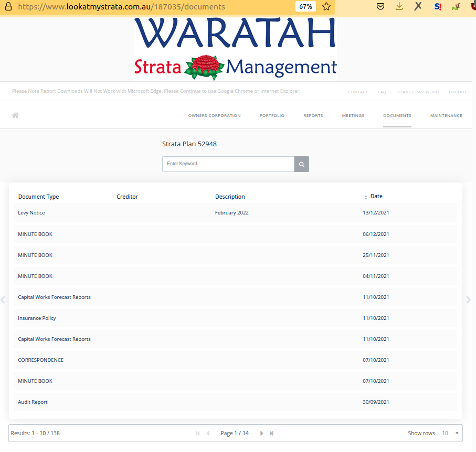Viewport: 476px width, 452px height.
Task: Click the Description column header
Action: (230, 197)
